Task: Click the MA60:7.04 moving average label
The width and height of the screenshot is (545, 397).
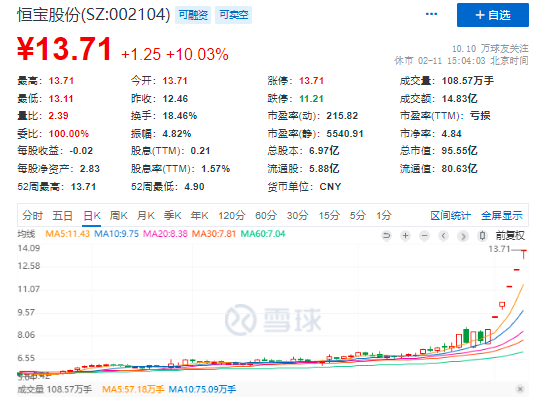Action: pyautogui.click(x=263, y=234)
